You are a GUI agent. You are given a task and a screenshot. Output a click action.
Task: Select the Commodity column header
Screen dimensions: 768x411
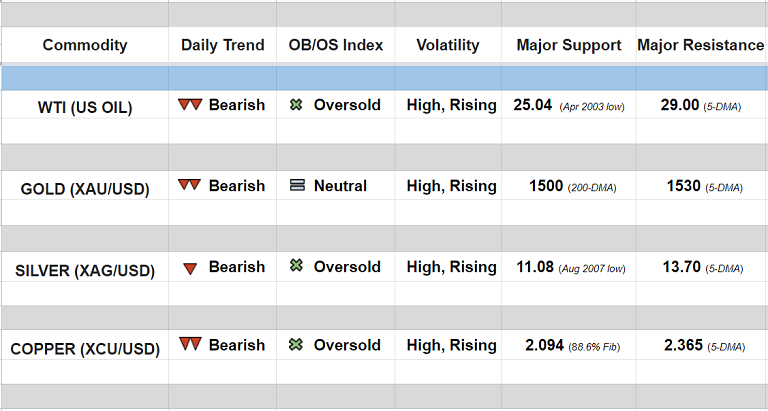(x=85, y=45)
